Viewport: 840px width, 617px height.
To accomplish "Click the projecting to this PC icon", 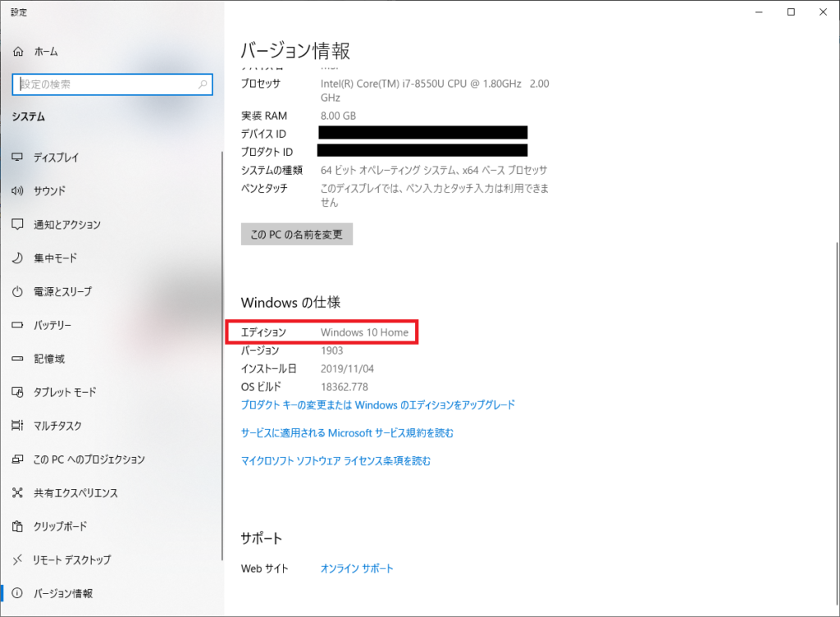I will coord(17,459).
